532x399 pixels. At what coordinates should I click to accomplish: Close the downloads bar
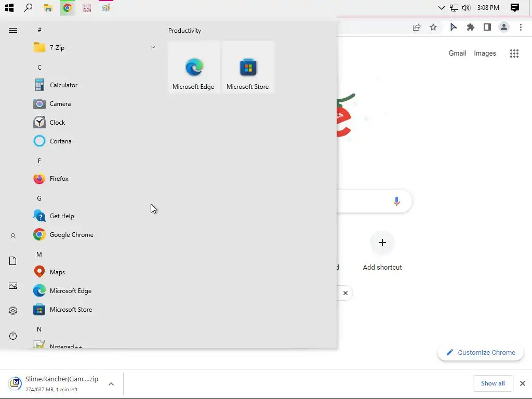(523, 383)
